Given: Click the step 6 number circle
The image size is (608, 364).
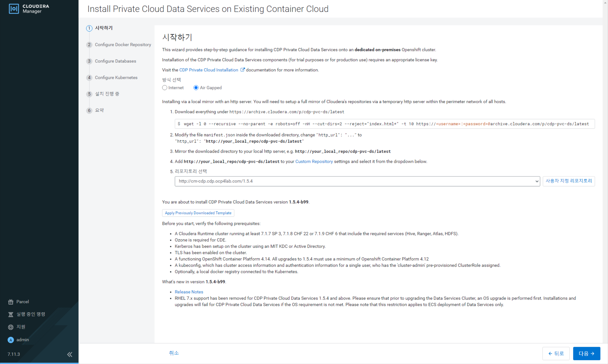Looking at the screenshot, I should coord(89,110).
